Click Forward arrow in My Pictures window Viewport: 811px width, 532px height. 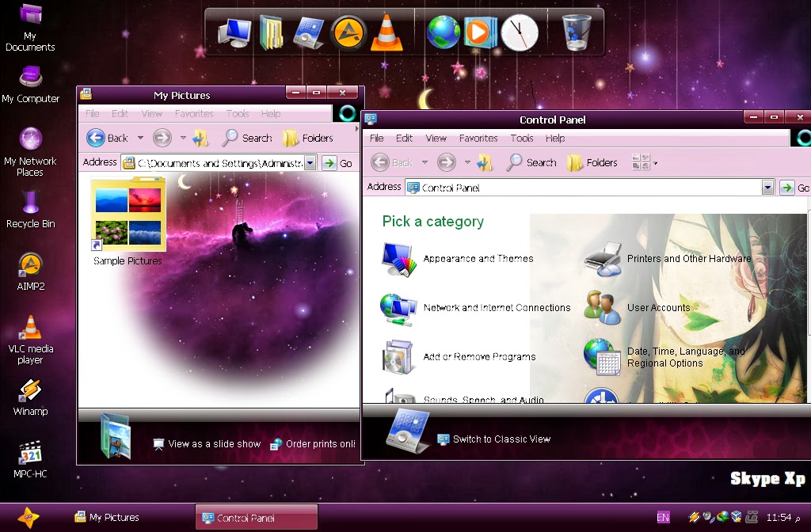tap(162, 138)
